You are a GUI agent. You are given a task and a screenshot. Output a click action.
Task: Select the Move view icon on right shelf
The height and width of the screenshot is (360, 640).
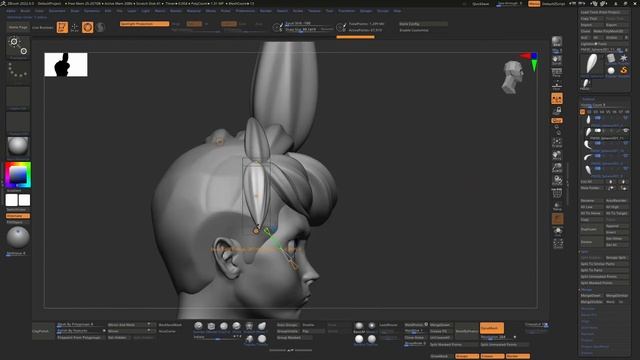pos(557,155)
